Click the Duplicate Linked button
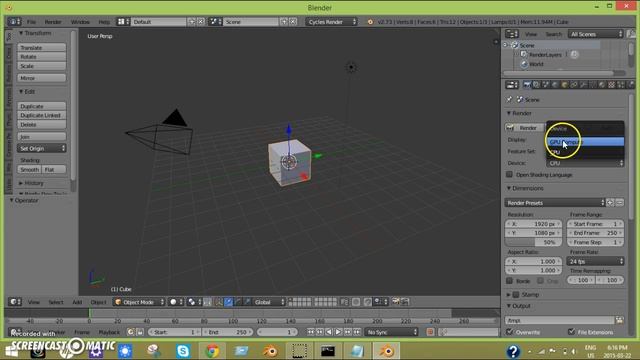The image size is (640, 360). click(x=41, y=115)
